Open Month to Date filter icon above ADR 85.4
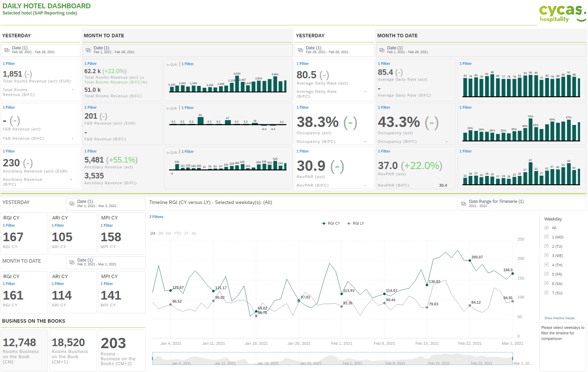The image size is (588, 372). tap(382, 50)
